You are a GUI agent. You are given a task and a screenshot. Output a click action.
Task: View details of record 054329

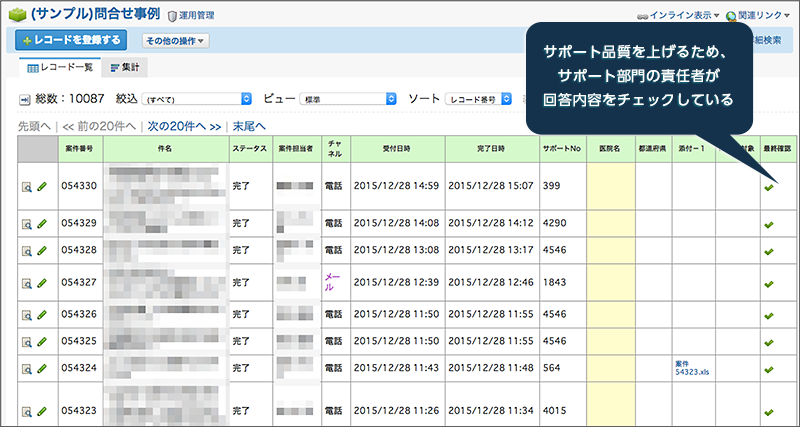click(x=27, y=223)
